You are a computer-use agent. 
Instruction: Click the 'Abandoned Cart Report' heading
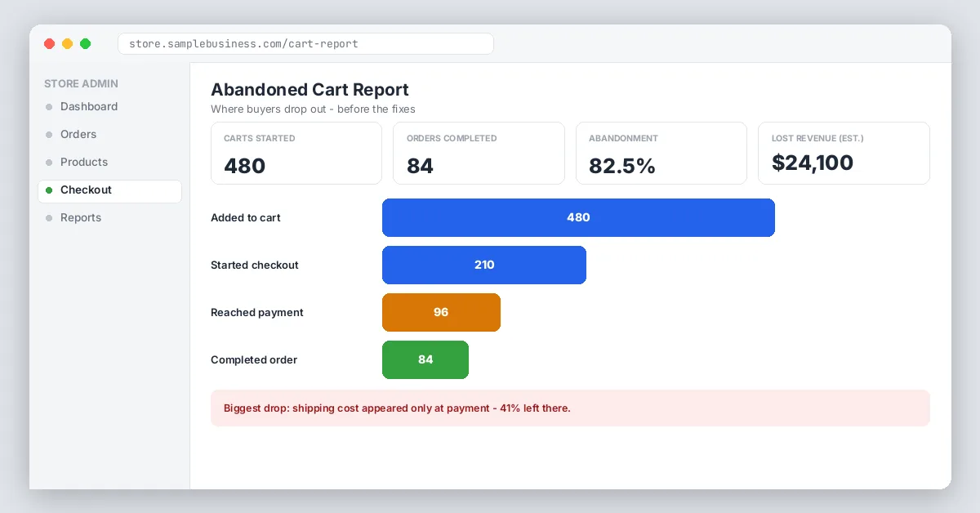coord(310,90)
